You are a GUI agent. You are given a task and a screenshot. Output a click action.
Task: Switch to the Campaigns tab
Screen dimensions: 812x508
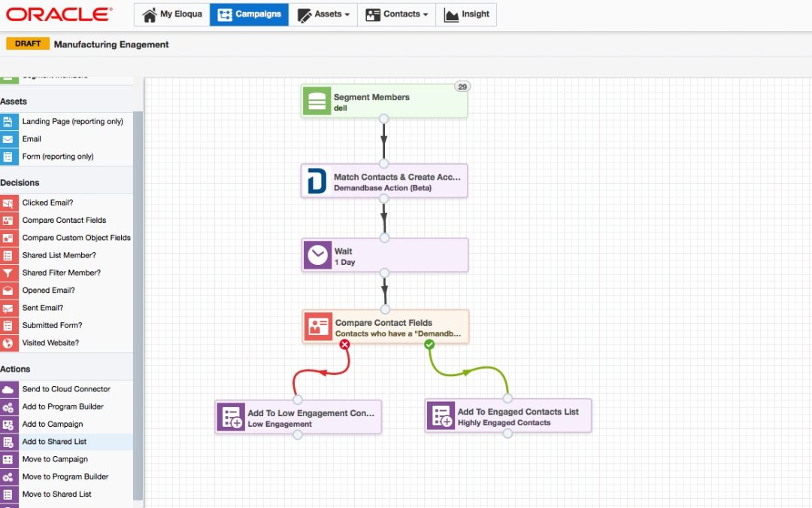point(249,14)
